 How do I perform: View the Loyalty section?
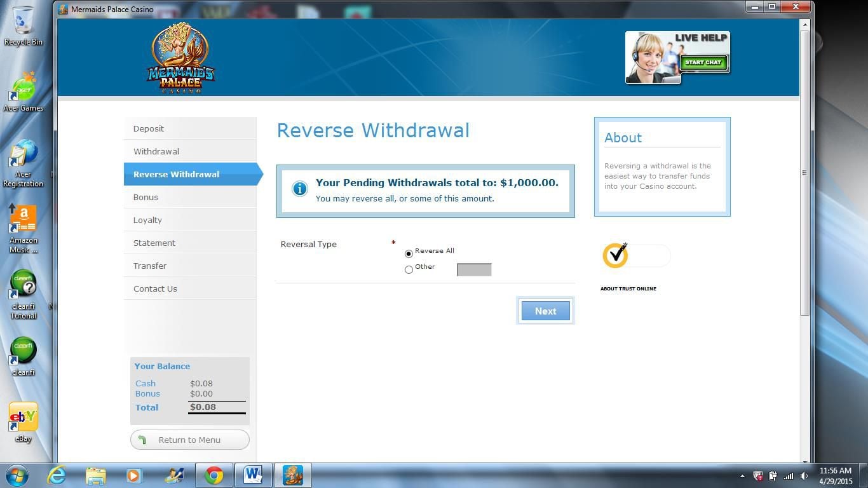(190, 220)
